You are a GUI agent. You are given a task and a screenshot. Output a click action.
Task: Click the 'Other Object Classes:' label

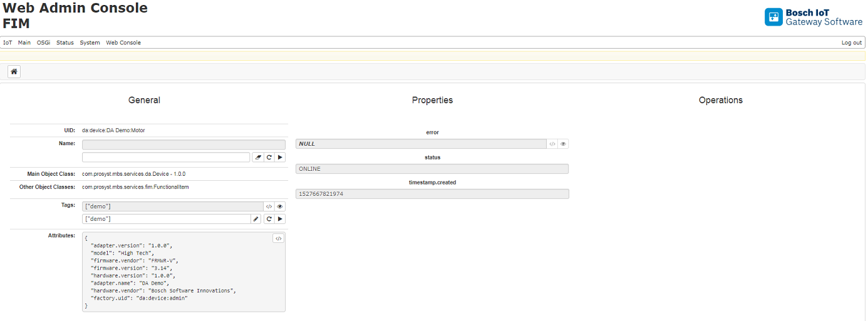coord(47,186)
